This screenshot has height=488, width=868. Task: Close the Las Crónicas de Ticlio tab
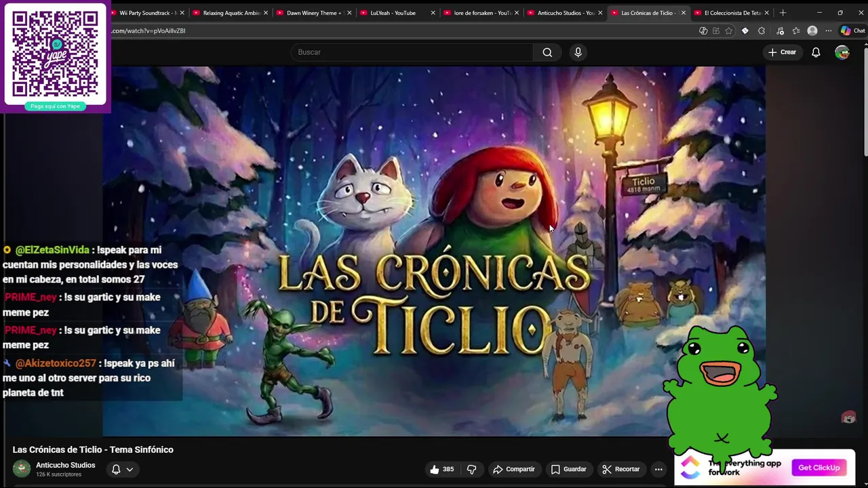[684, 13]
